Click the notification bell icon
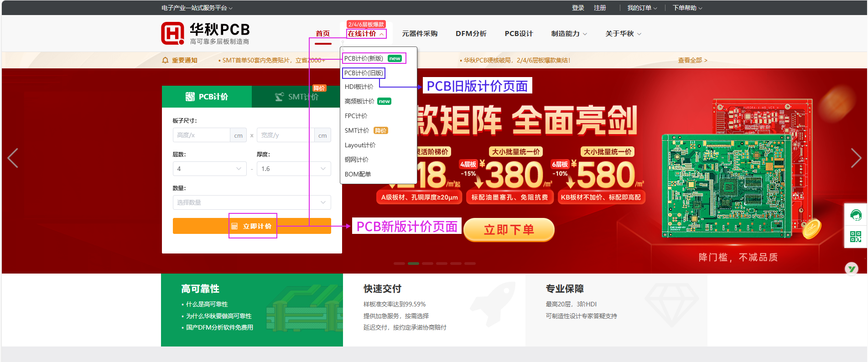The height and width of the screenshot is (362, 868). coord(165,60)
